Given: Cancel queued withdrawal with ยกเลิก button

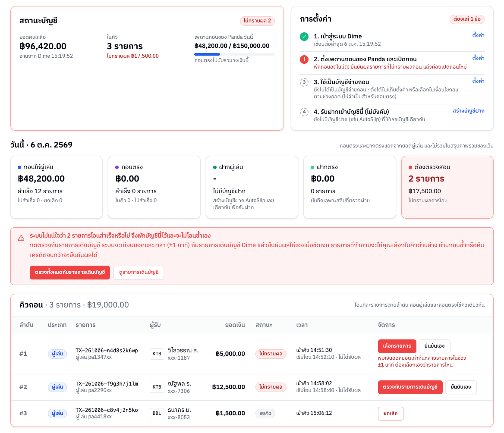Looking at the screenshot, I should coord(391,414).
